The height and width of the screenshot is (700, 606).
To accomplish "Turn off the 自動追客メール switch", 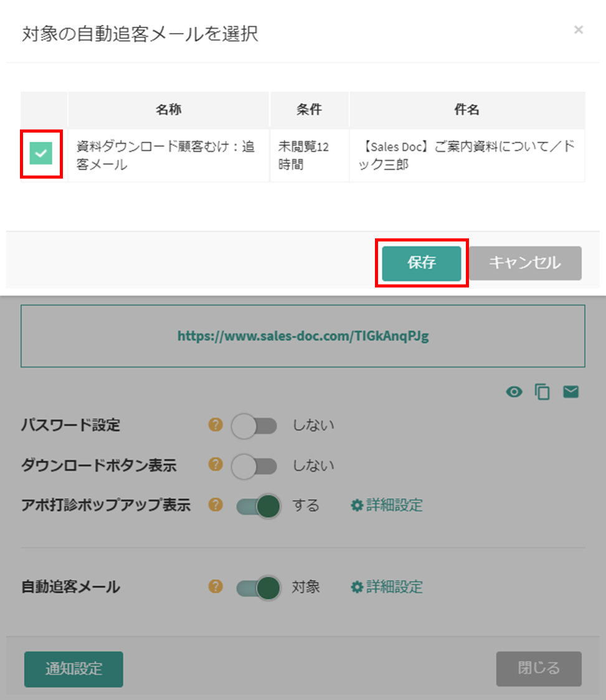I will (257, 587).
